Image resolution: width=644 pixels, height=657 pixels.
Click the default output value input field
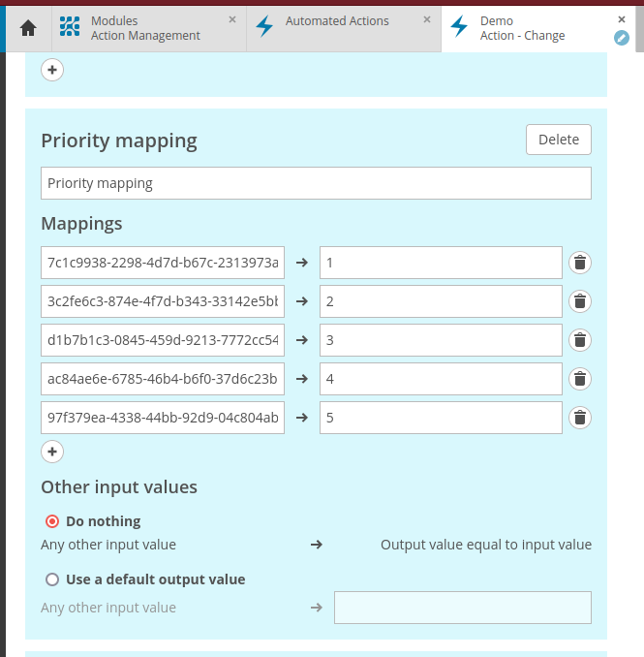pos(462,608)
